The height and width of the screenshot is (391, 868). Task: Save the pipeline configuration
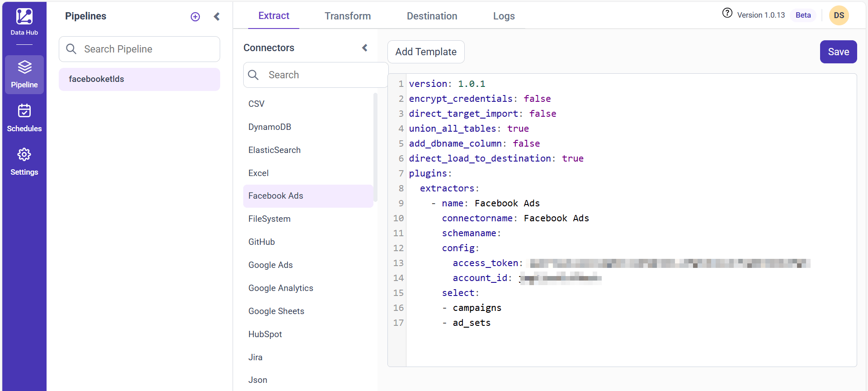[838, 52]
